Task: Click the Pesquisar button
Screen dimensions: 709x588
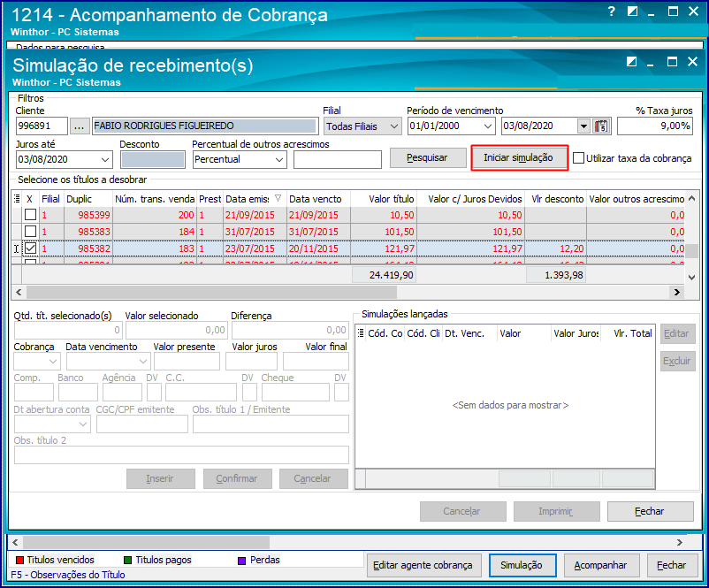Action: point(428,158)
